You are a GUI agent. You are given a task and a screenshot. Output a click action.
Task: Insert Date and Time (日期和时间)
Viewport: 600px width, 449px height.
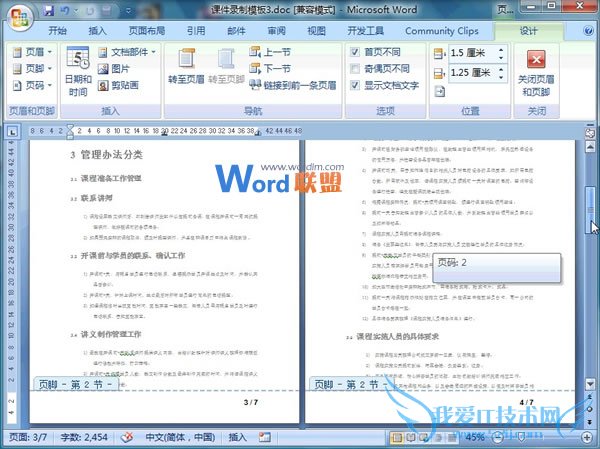[78, 72]
